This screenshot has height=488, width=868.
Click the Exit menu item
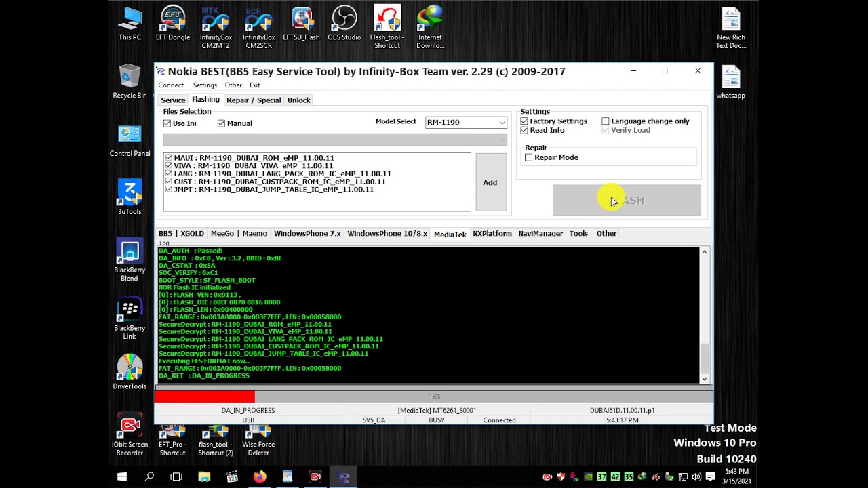pyautogui.click(x=254, y=85)
